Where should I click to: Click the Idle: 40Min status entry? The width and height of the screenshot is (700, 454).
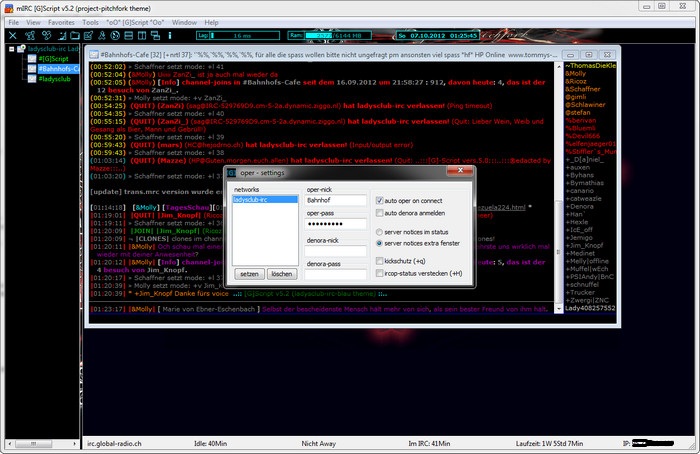click(210, 444)
